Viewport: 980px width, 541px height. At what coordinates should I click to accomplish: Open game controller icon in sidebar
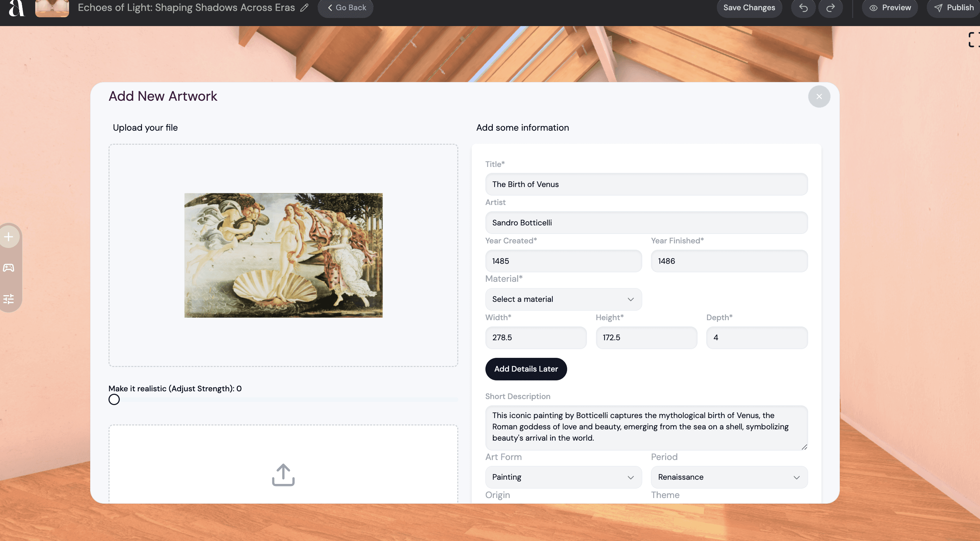9,268
